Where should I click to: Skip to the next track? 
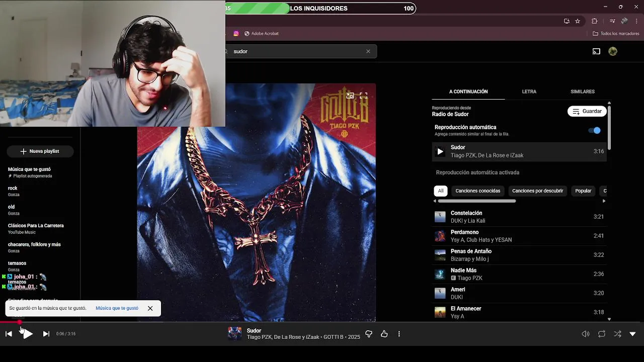click(46, 334)
